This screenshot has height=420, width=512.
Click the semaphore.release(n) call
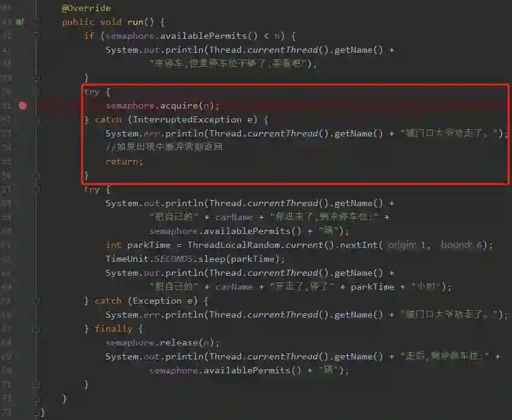coord(162,342)
